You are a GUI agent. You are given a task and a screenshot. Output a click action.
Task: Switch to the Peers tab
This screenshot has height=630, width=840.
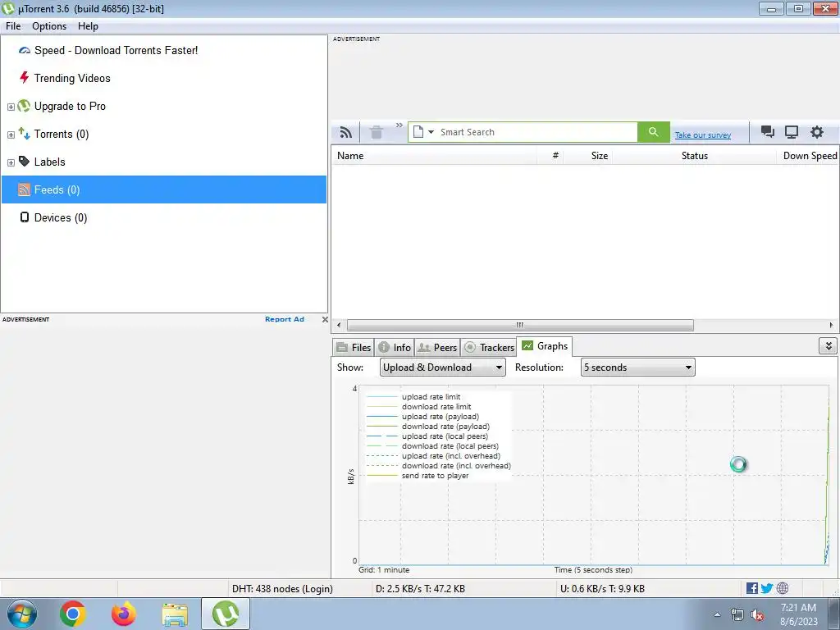point(437,347)
